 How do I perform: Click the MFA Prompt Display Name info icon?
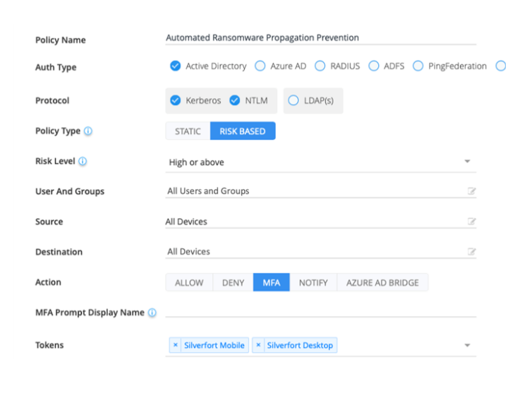[x=152, y=313]
